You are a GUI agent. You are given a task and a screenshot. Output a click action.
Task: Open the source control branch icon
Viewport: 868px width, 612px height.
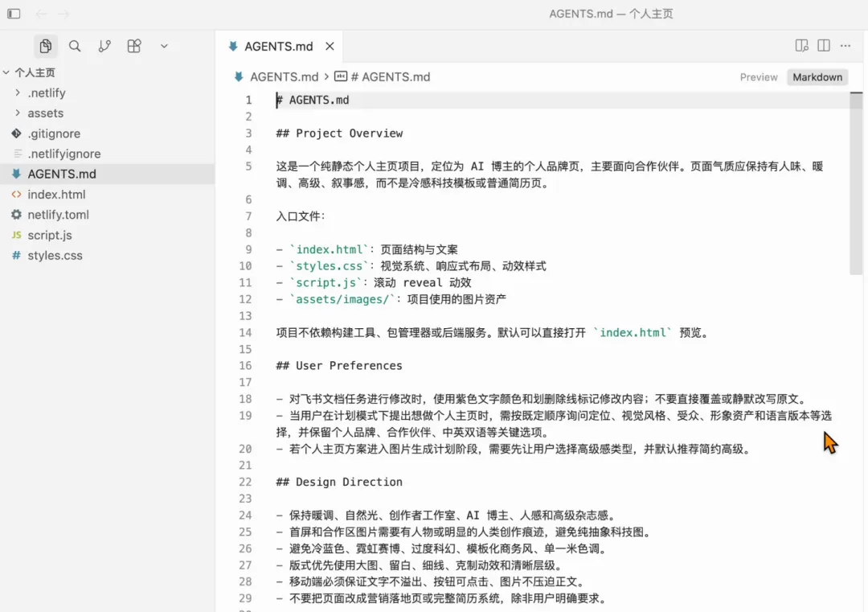coord(104,46)
